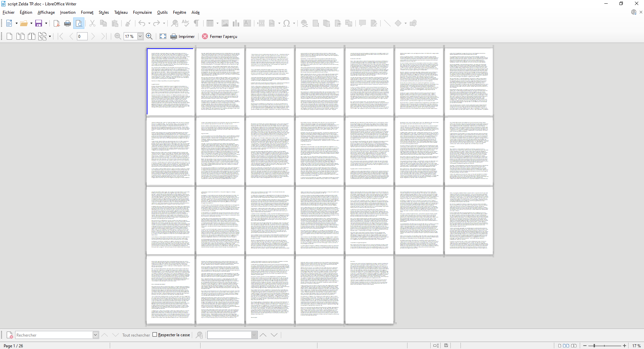The height and width of the screenshot is (349, 644).
Task: Open the Affichage menu
Action: (46, 12)
